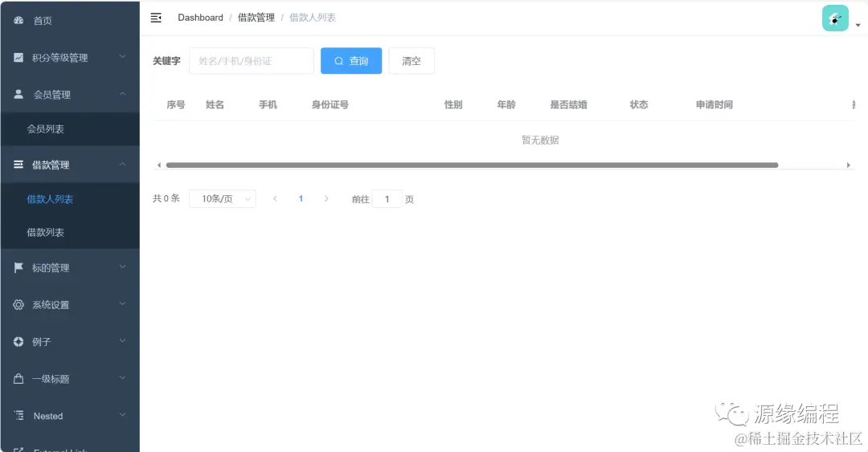Click the 序号 column header
This screenshot has height=452, width=868.
point(176,104)
